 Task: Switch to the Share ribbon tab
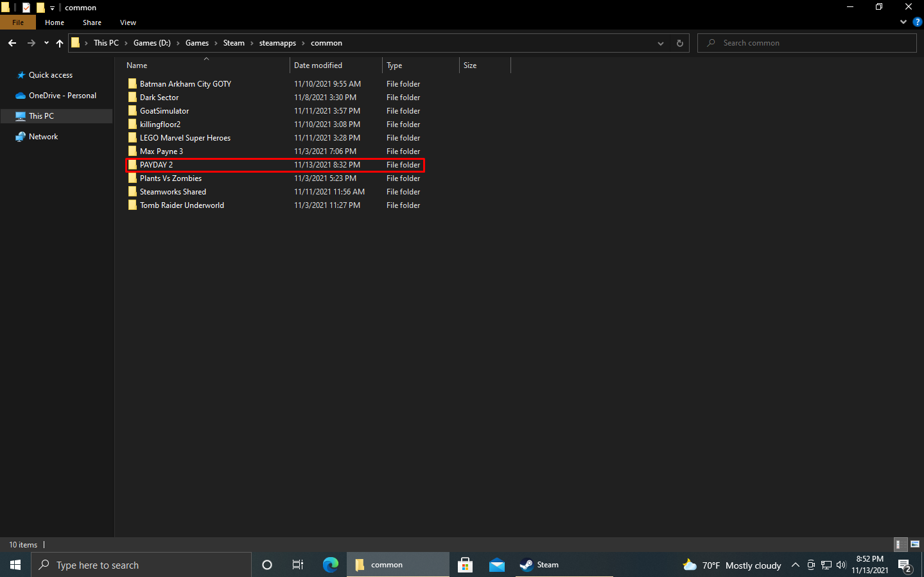click(92, 22)
